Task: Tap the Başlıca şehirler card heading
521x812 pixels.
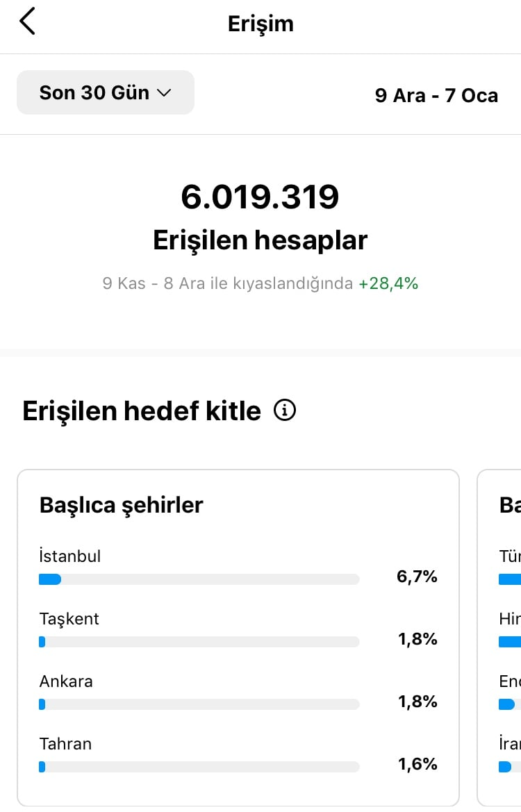Action: click(121, 505)
